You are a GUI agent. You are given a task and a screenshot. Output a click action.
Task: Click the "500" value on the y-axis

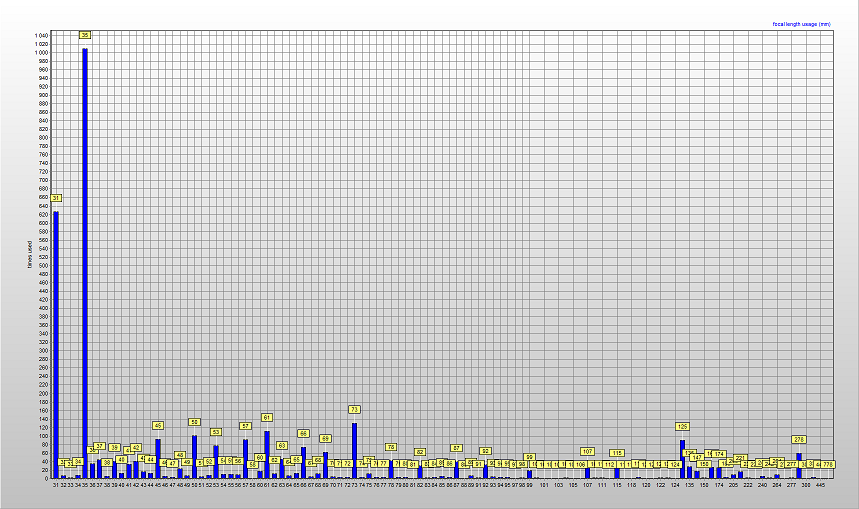(43, 266)
